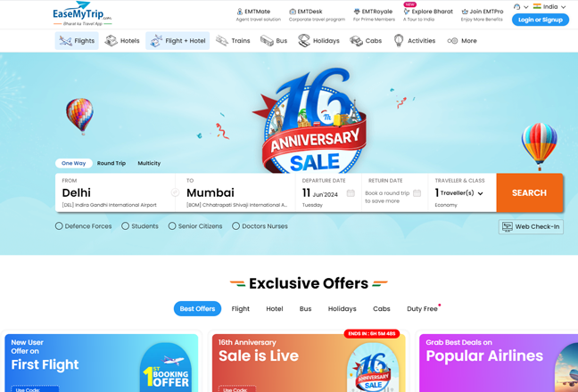Expand the Traveller(s) and class dropdown

(x=480, y=193)
